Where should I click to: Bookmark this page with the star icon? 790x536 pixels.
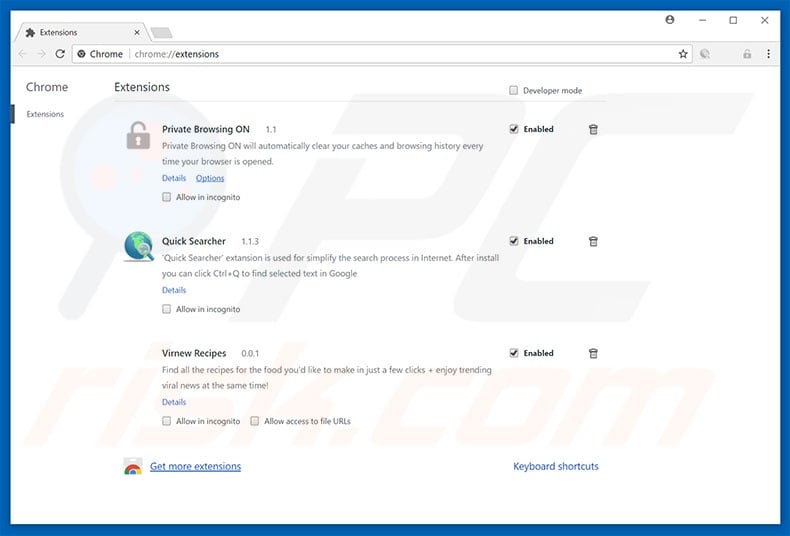tap(683, 54)
